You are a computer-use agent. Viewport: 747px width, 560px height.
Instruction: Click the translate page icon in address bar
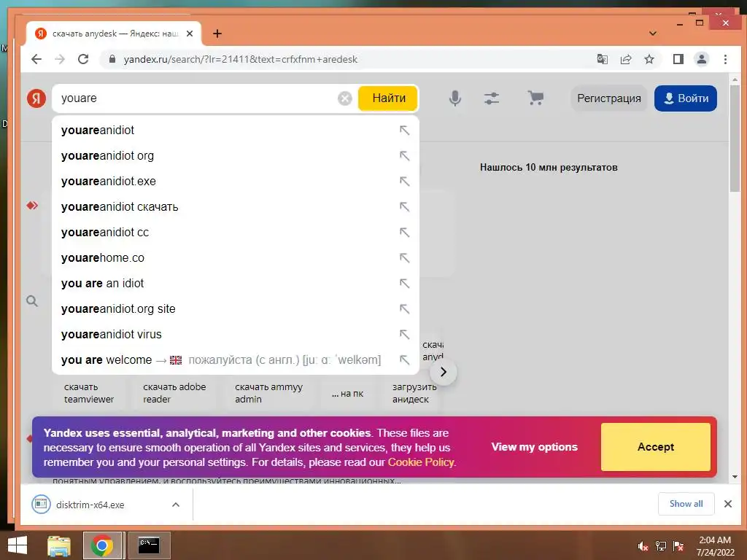pos(602,59)
